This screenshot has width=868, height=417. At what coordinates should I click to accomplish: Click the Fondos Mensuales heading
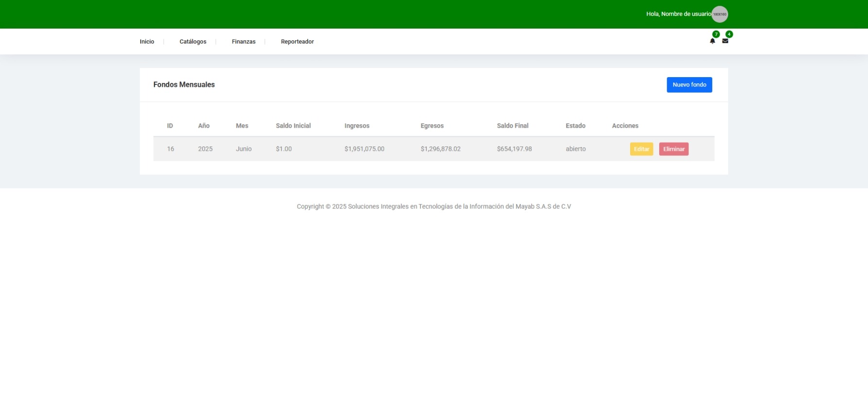[x=184, y=84]
